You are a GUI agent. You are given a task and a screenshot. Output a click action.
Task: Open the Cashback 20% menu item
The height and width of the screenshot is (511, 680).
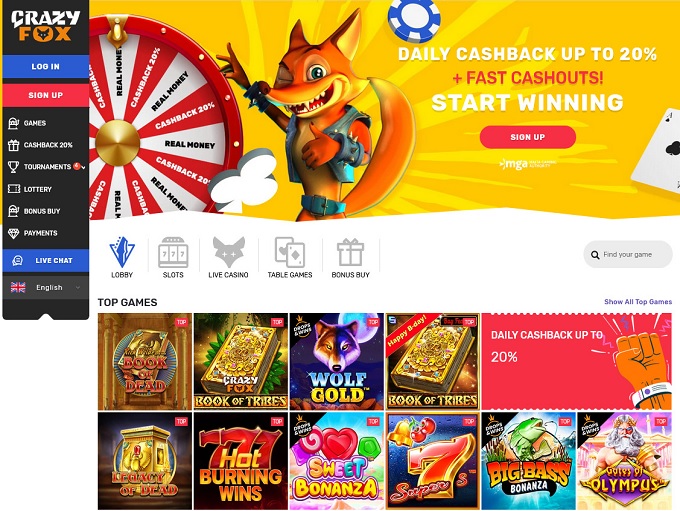pyautogui.click(x=46, y=145)
